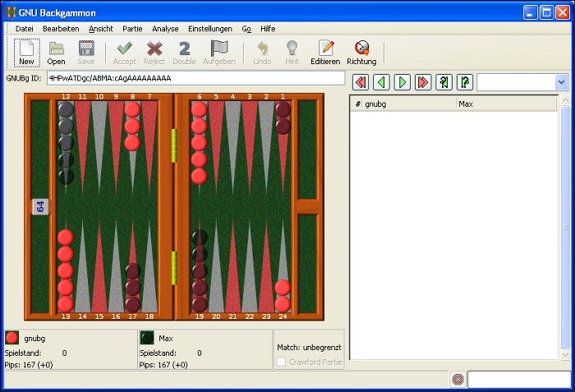The image size is (575, 392).
Task: Click the gnubg 'Pips: 167 (+0)' text
Action: (x=29, y=365)
